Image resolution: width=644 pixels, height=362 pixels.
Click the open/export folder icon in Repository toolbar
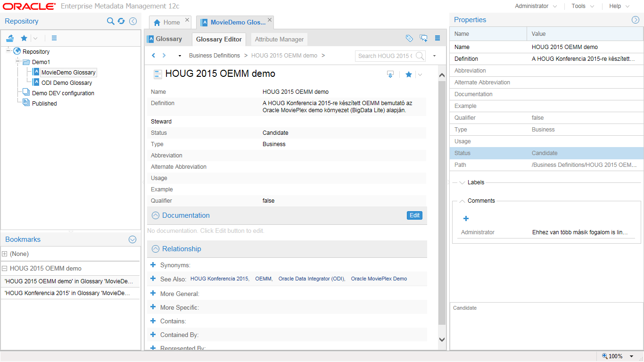10,38
